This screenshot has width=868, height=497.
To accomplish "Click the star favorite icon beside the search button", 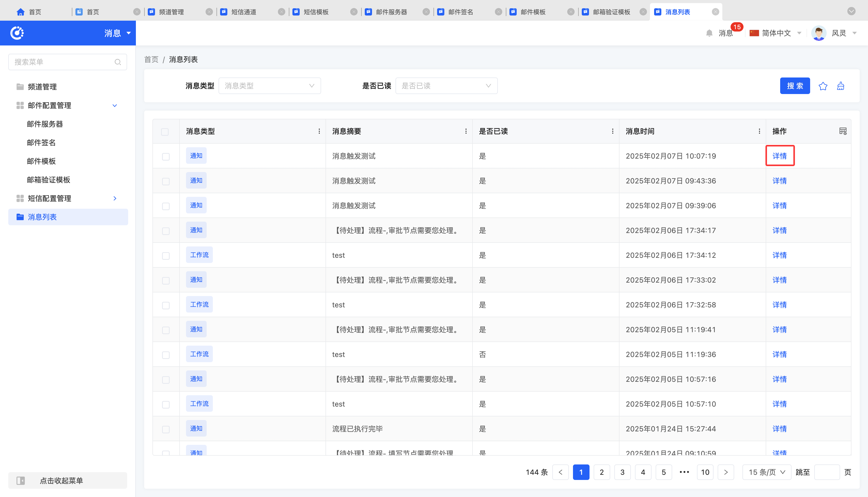I will [x=823, y=86].
